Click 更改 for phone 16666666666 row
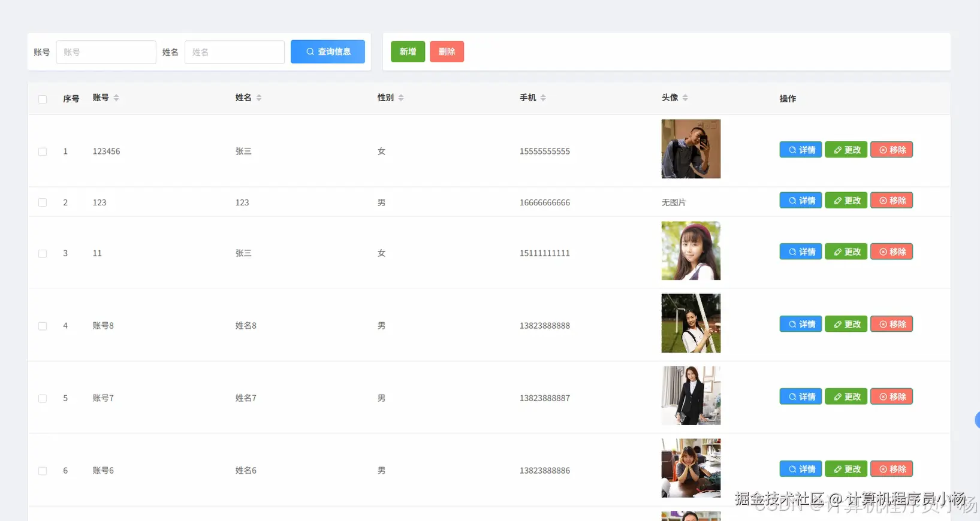 click(x=846, y=200)
